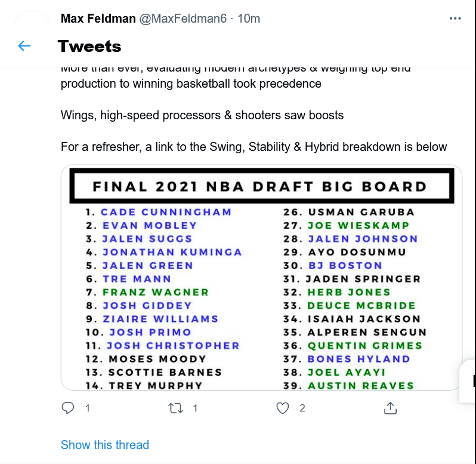Open Max Feldman's profile from display name
Viewport: 476px width, 464px height.
(98, 18)
